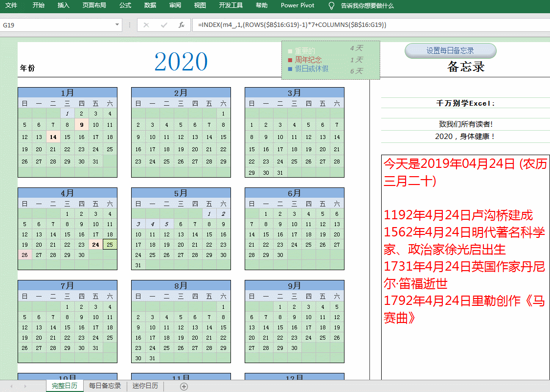Select bold April 24 cell
Screen dimensions: 550x392
click(95, 245)
